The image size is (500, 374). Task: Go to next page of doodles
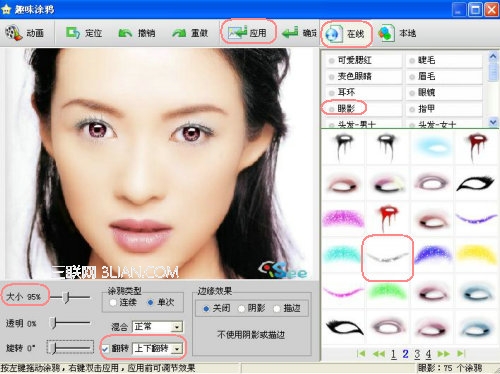point(443,354)
